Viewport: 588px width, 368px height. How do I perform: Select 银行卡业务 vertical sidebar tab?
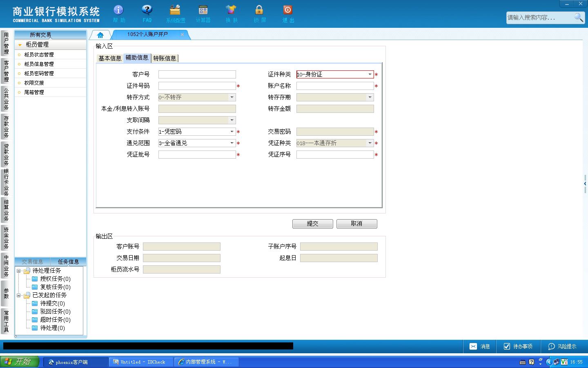[6, 182]
